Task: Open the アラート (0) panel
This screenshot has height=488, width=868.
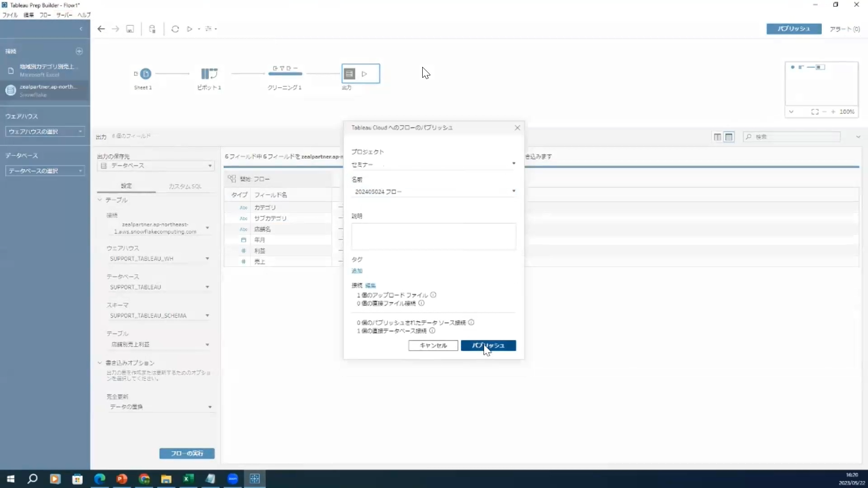Action: click(x=844, y=29)
